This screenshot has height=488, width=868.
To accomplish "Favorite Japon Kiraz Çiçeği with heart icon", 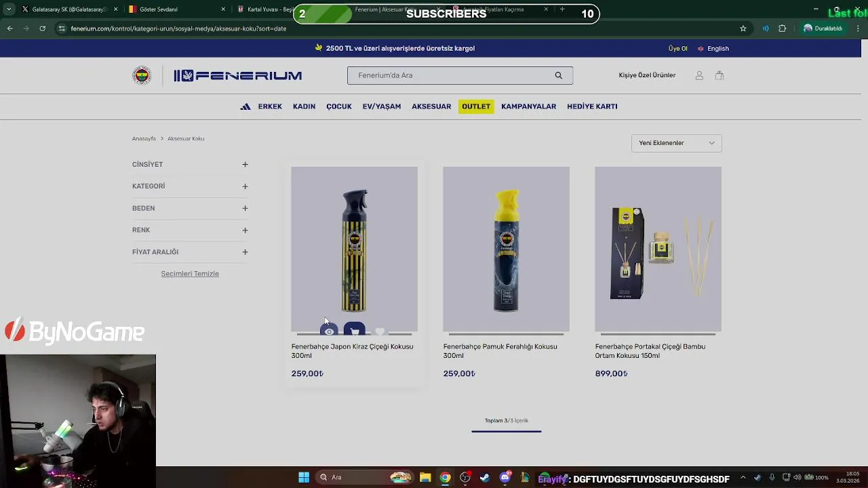I will (x=380, y=331).
